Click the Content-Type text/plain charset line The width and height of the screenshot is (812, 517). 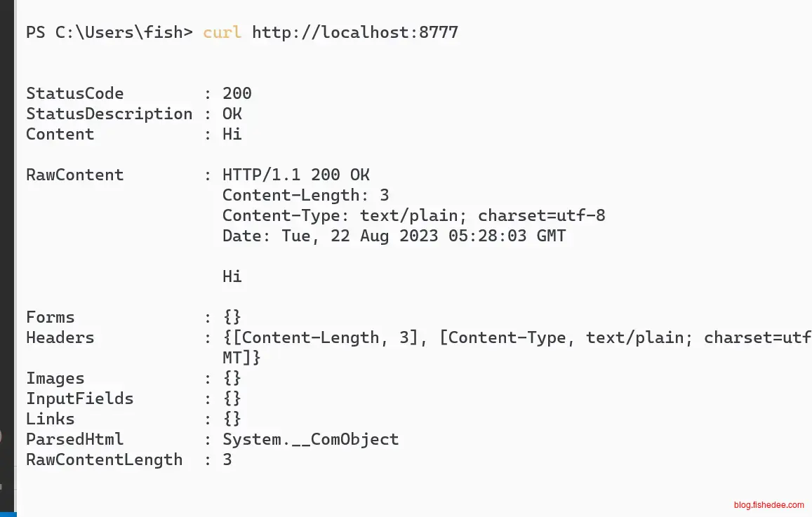[x=413, y=215]
